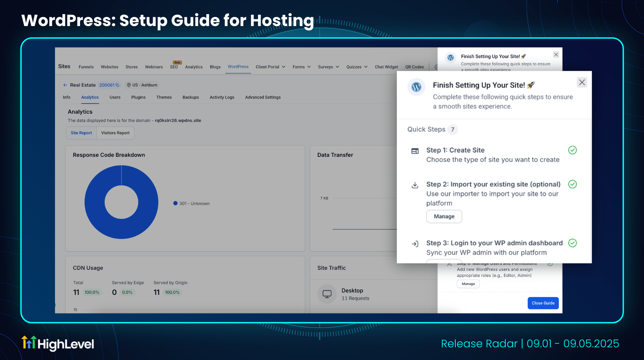This screenshot has height=360, width=644.
Task: Select the Site Report toggle
Action: click(x=81, y=133)
